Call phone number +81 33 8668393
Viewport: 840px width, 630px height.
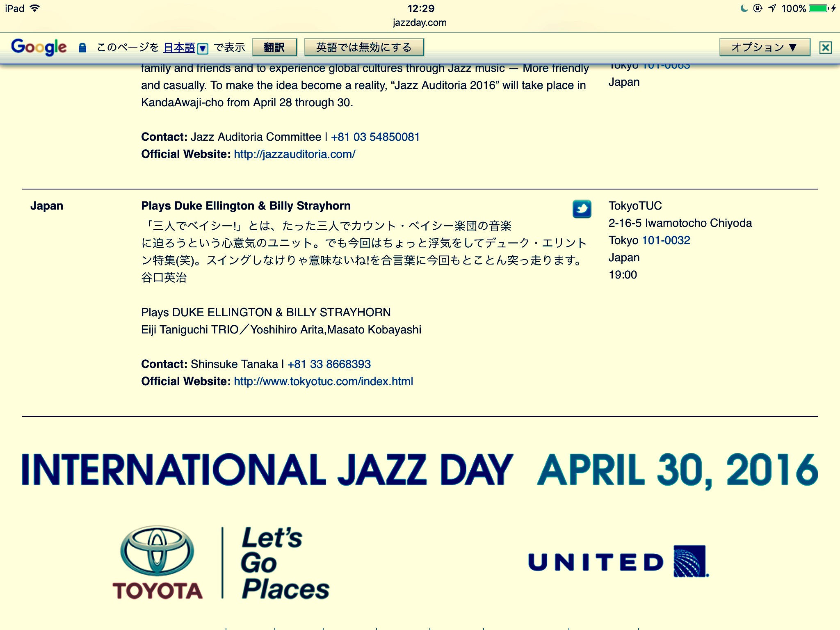pos(329,364)
